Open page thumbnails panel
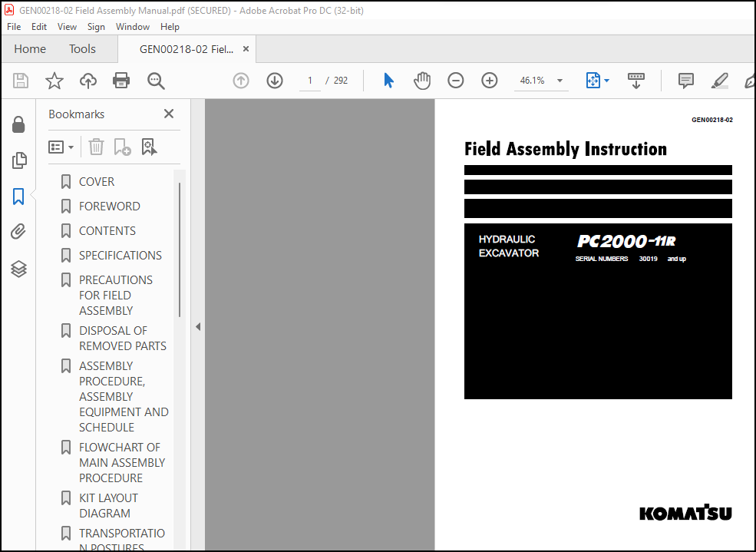 pyautogui.click(x=18, y=160)
